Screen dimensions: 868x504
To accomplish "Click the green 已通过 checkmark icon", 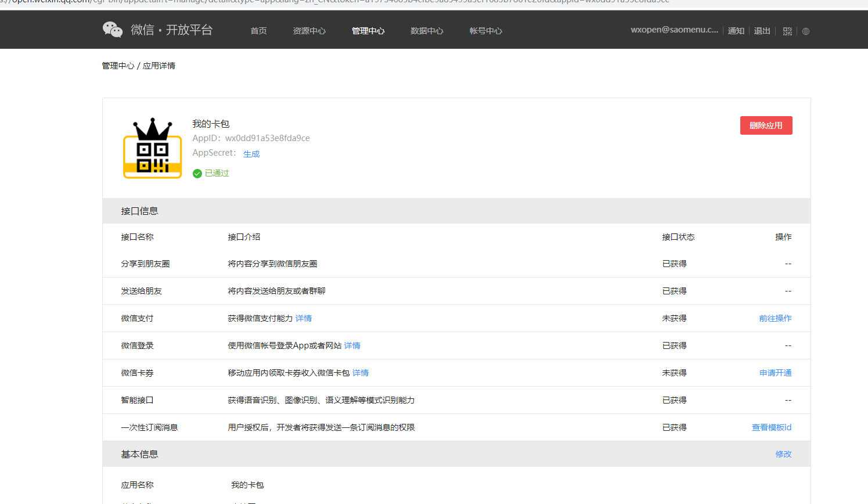I will point(197,174).
